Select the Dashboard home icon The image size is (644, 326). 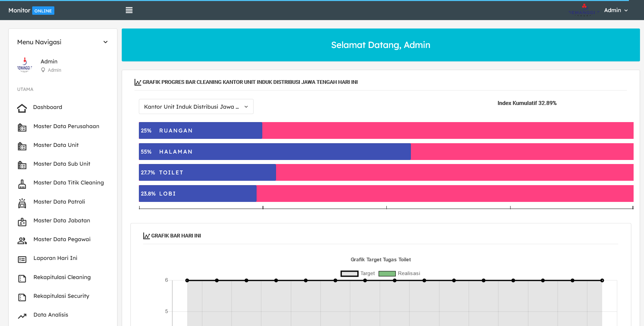point(22,107)
